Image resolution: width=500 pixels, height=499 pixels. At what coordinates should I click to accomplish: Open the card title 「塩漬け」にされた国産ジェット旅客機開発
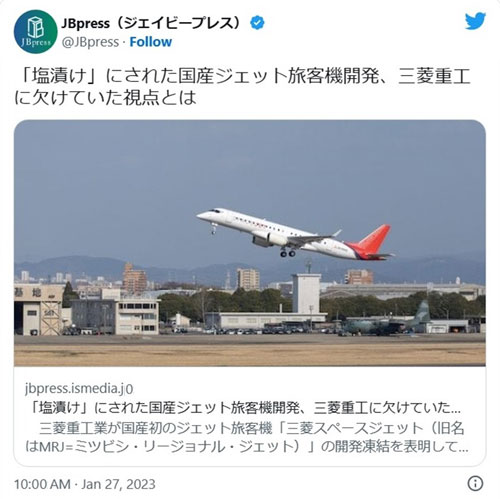(x=244, y=407)
